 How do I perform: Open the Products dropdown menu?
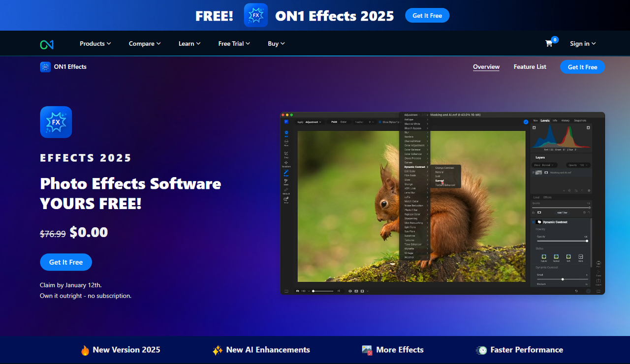(x=95, y=44)
